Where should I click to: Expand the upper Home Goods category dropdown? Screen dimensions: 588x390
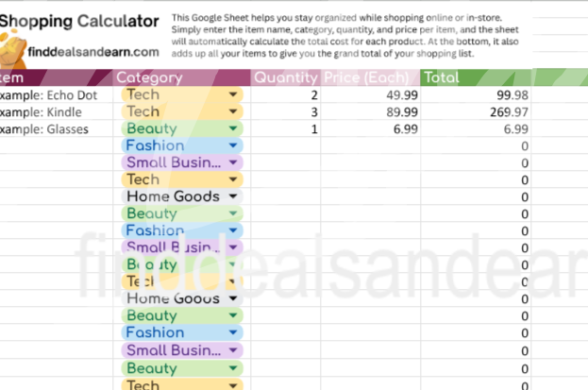click(232, 197)
